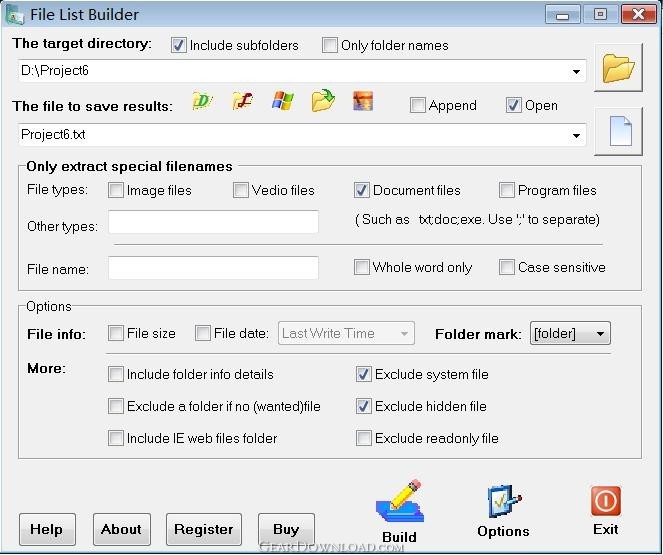Image resolution: width=663 pixels, height=555 pixels.
Task: Click the About button
Action: pos(121,529)
